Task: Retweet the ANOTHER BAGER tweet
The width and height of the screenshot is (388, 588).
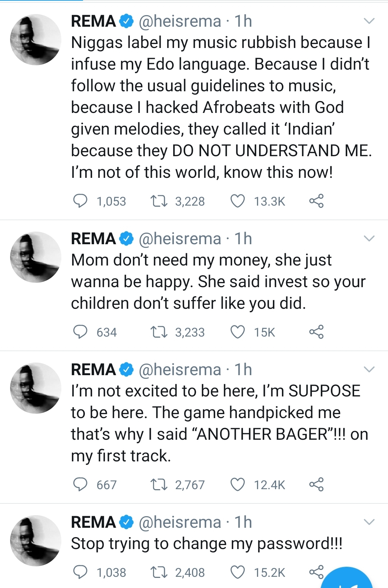Action: click(159, 484)
